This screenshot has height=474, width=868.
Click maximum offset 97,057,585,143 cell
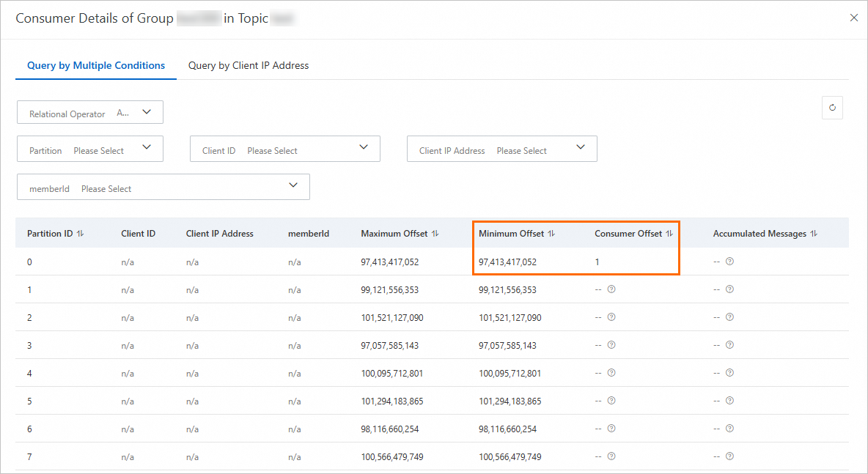click(390, 346)
